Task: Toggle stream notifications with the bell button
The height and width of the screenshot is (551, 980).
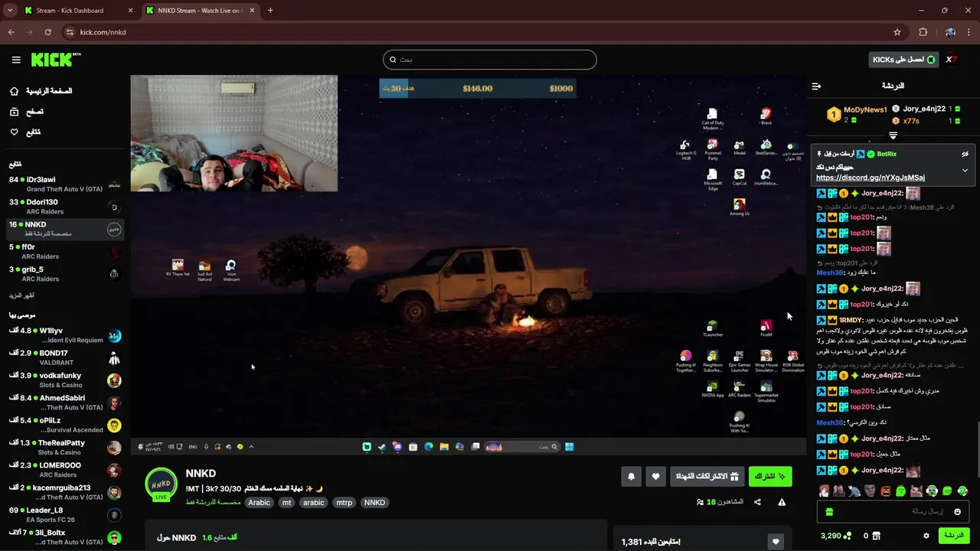Action: coord(632,476)
